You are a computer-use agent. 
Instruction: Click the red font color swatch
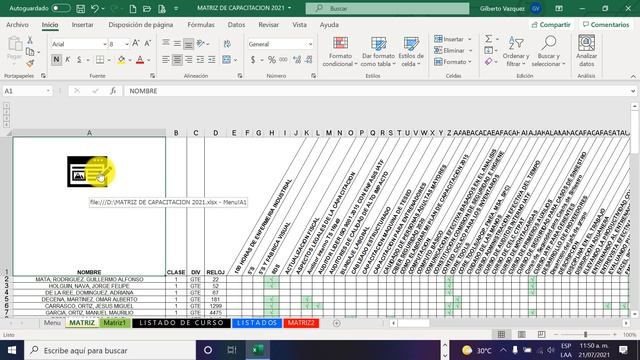coord(140,60)
